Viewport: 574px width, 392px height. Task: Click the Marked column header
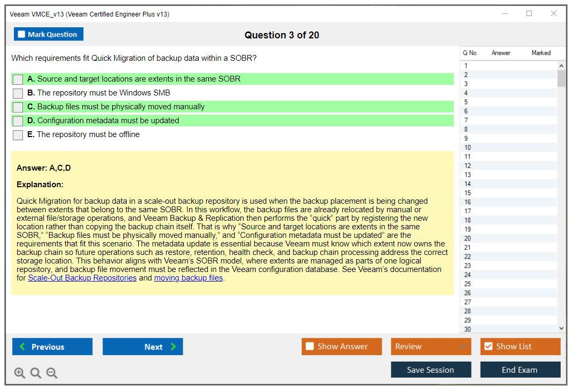(541, 53)
